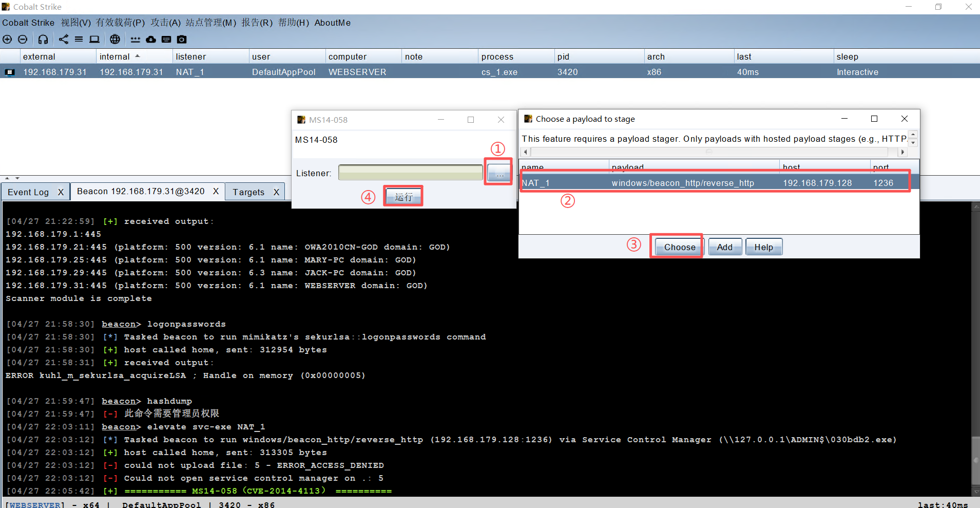980x508 pixels.
Task: Click the Choose button
Action: [679, 247]
